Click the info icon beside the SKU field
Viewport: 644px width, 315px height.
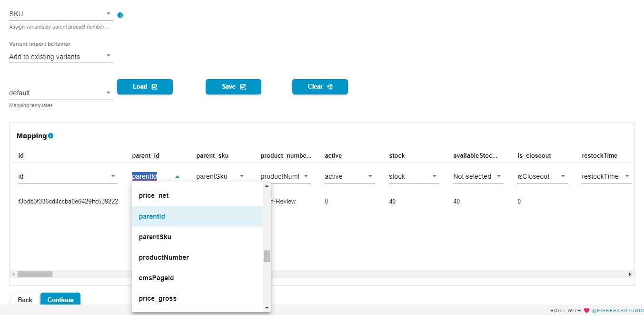click(120, 15)
